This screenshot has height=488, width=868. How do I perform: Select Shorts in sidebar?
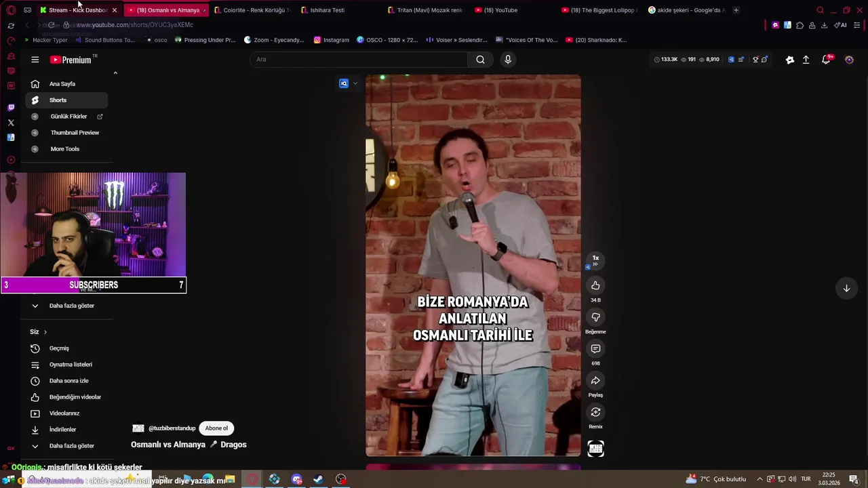pos(66,100)
